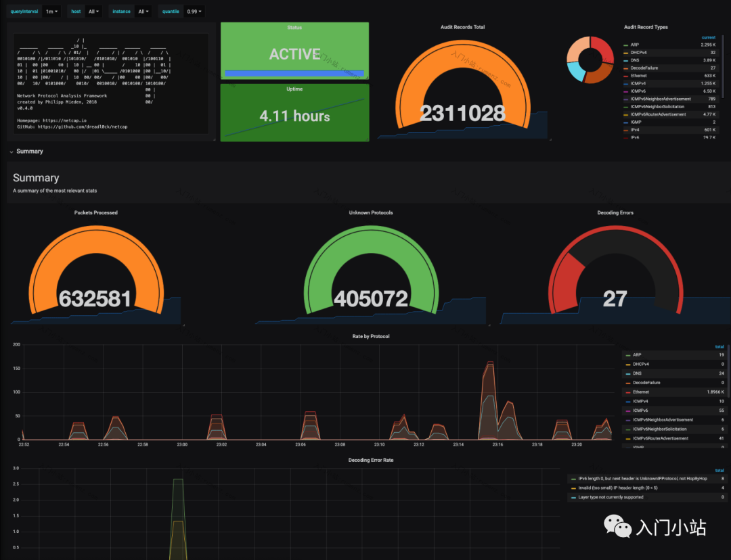Open the queryInterval 1m dropdown

[x=51, y=11]
